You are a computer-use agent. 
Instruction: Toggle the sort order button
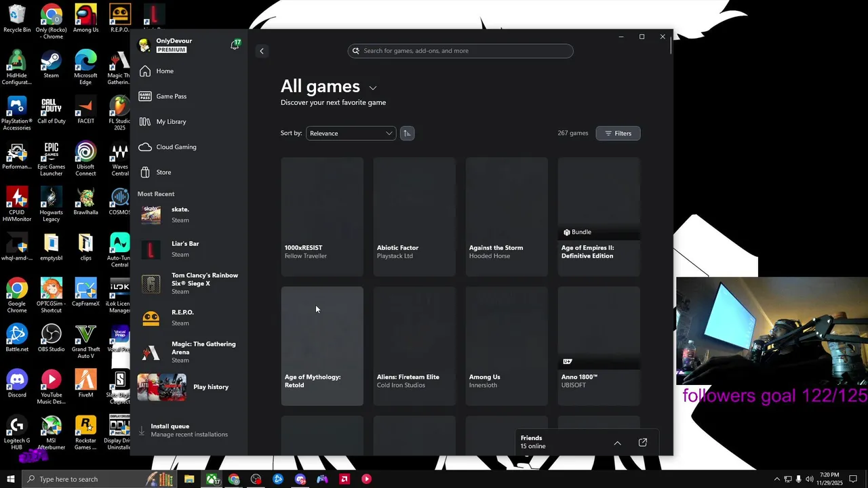pyautogui.click(x=407, y=134)
